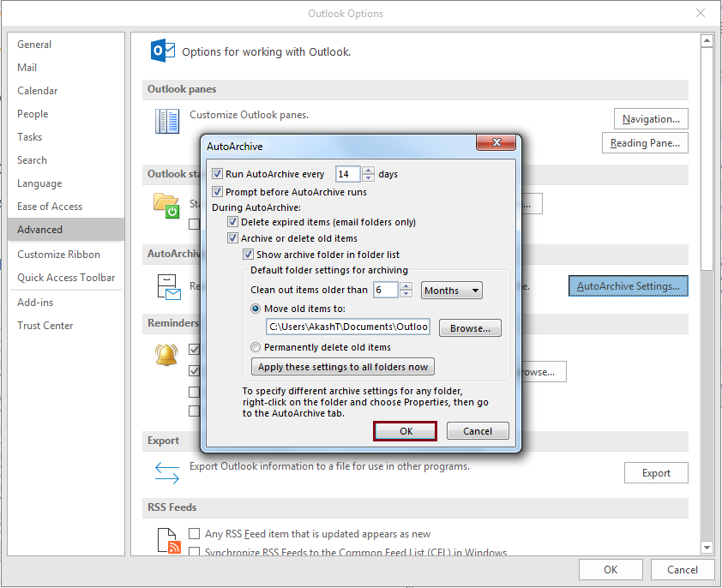The height and width of the screenshot is (588, 722).
Task: Switch to Trust Center category
Action: [x=45, y=326]
